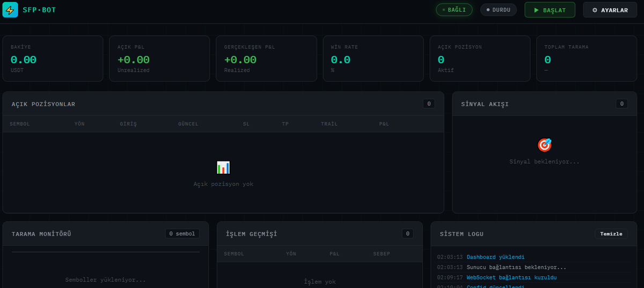The image size is (644, 288).
Task: Click the target emoji in Sinyal Akışı
Action: (544, 145)
